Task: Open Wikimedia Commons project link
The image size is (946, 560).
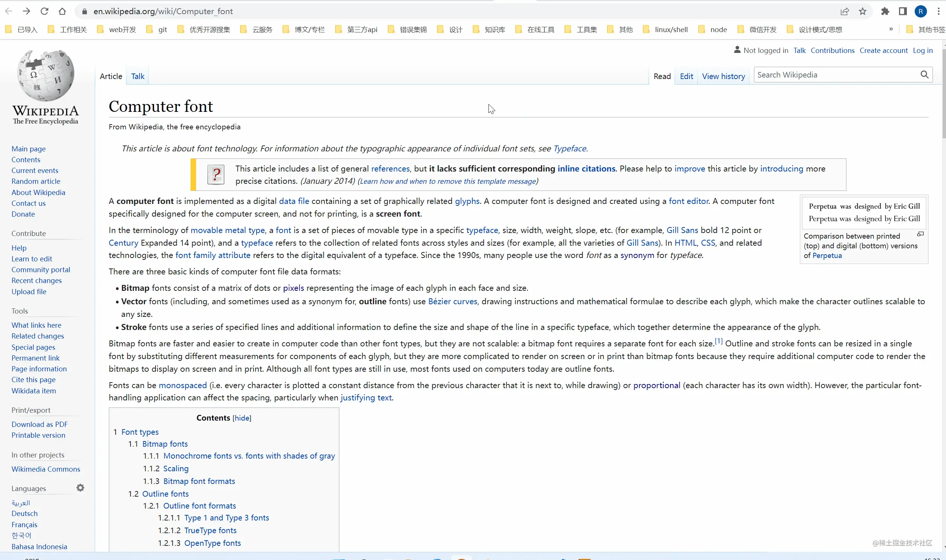Action: [x=45, y=469]
